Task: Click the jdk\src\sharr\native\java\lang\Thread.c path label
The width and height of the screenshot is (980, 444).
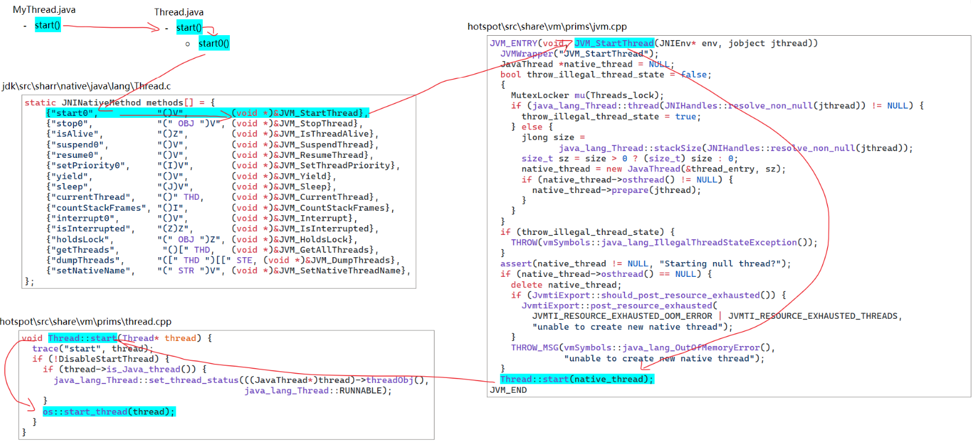Action: [86, 86]
